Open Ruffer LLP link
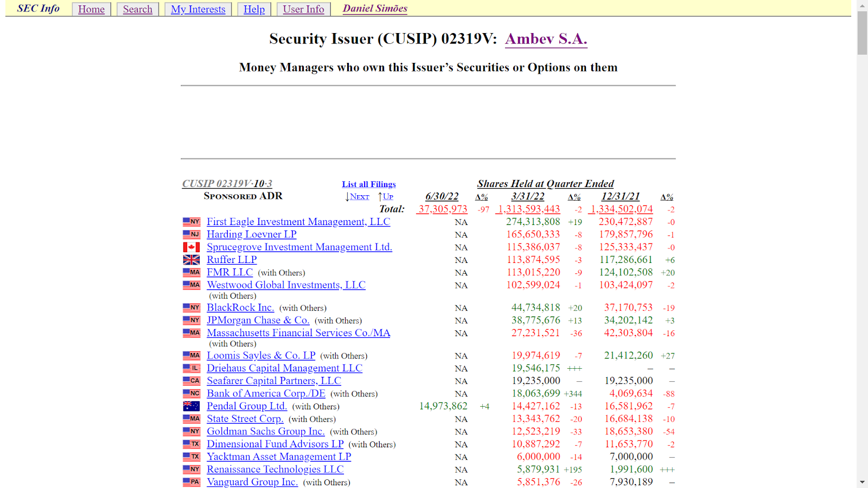The height and width of the screenshot is (488, 868). pos(232,260)
